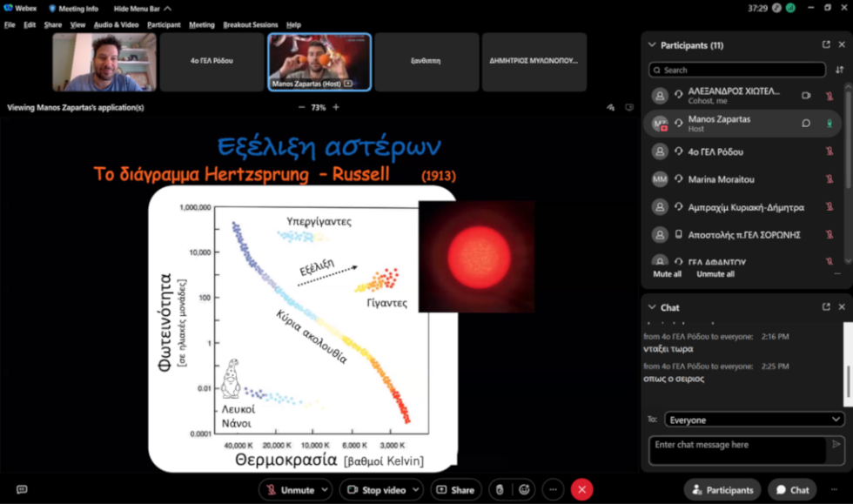The width and height of the screenshot is (853, 504).
Task: Click Mute all
Action: click(x=667, y=274)
